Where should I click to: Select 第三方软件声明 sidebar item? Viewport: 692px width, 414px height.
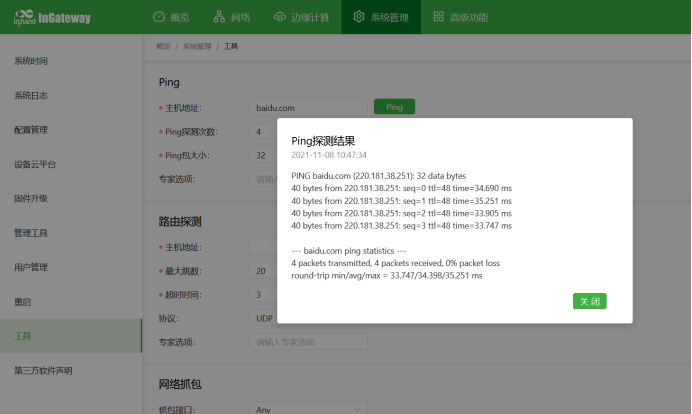pyautogui.click(x=43, y=371)
